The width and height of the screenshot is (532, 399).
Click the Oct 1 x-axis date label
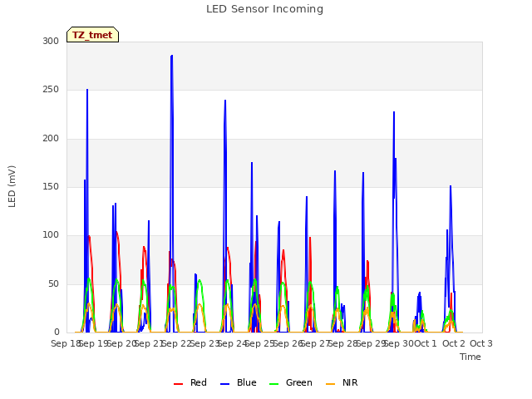pos(426,343)
